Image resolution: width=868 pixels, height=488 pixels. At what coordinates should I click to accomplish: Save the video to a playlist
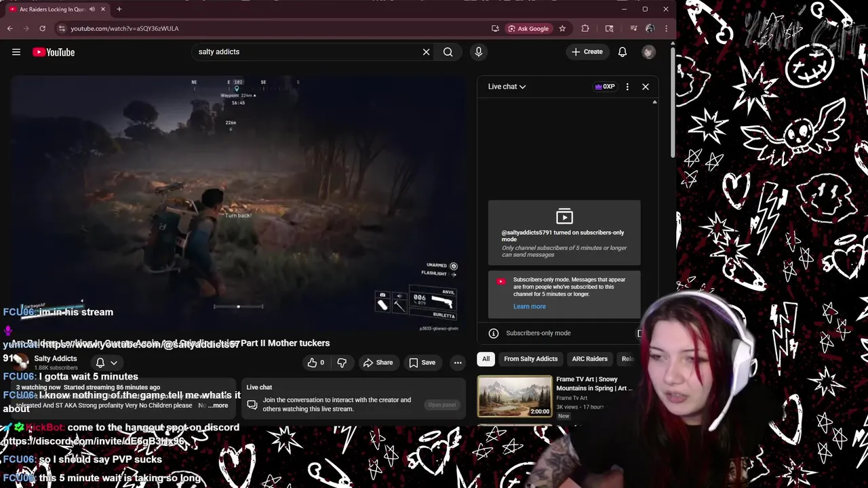422,363
